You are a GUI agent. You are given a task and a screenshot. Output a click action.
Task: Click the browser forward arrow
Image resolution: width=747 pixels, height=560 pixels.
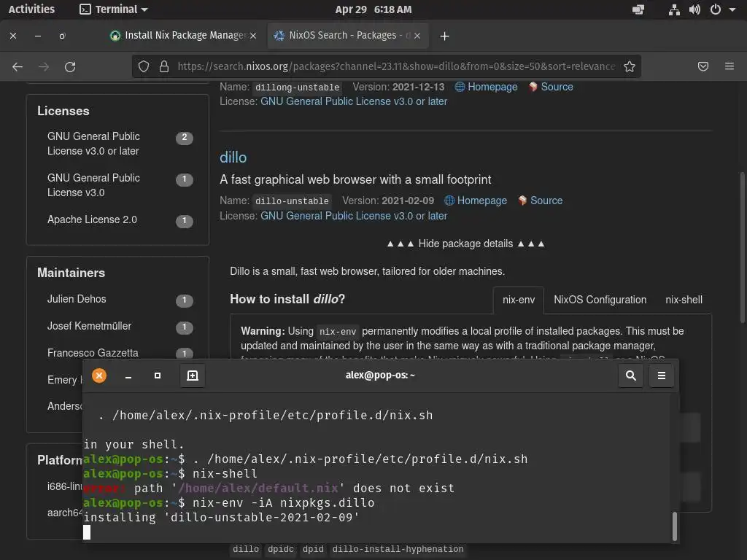[44, 66]
